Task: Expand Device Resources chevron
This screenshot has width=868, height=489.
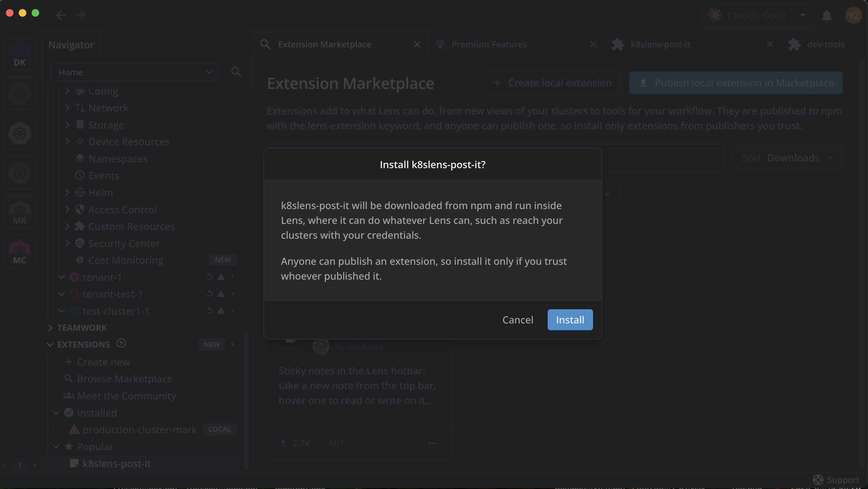Action: [67, 141]
